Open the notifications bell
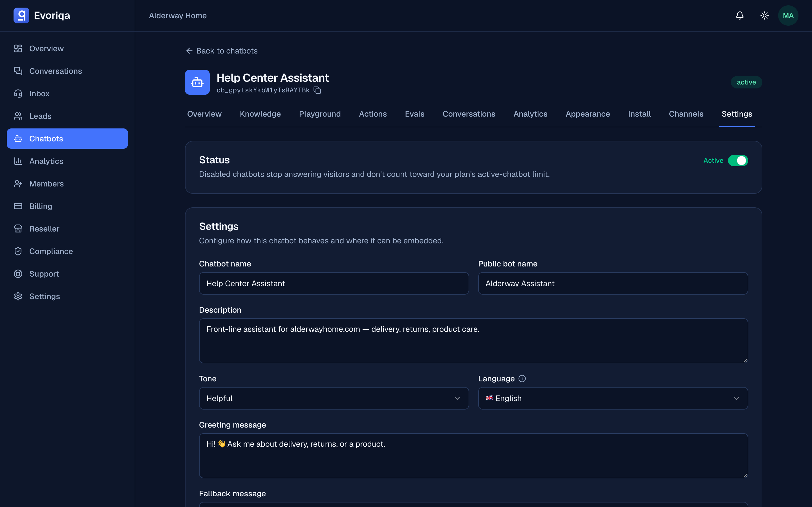812x507 pixels. [x=740, y=15]
